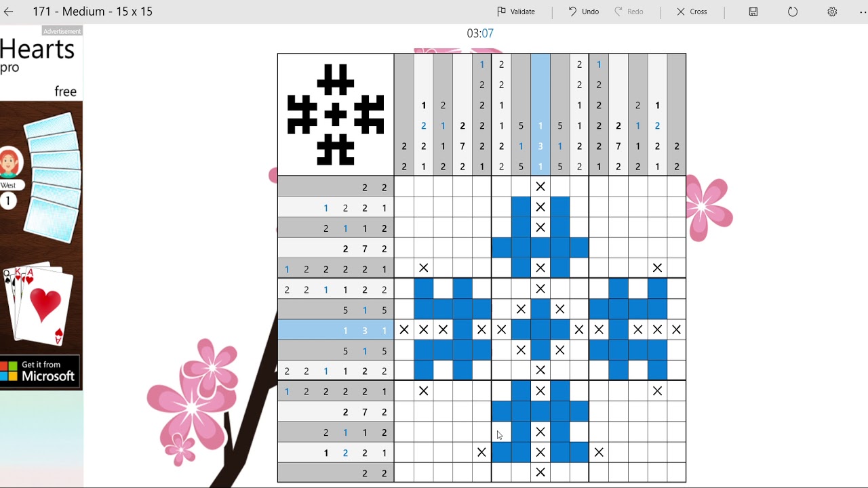The width and height of the screenshot is (868, 488).
Task: Restart the puzzle with the refresh icon
Action: pos(793,12)
